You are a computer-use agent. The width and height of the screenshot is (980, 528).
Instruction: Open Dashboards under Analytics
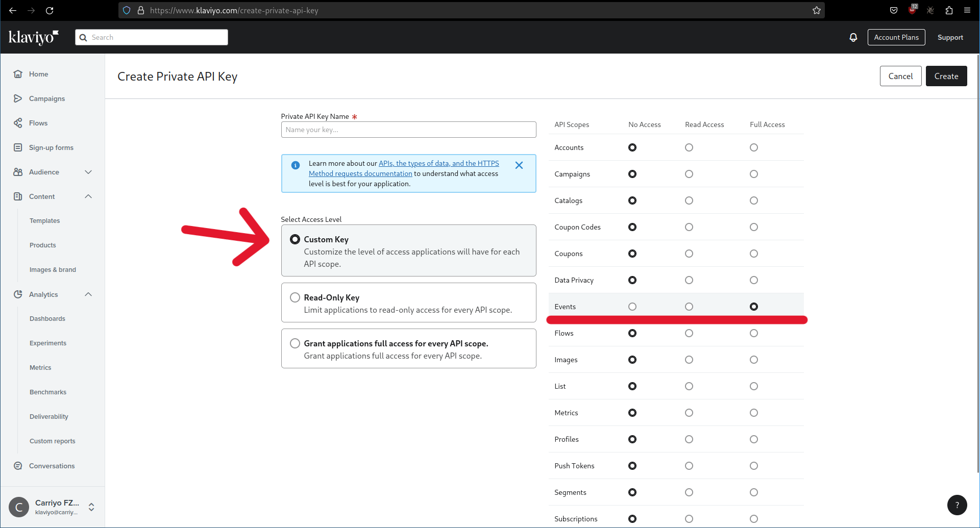pyautogui.click(x=47, y=319)
